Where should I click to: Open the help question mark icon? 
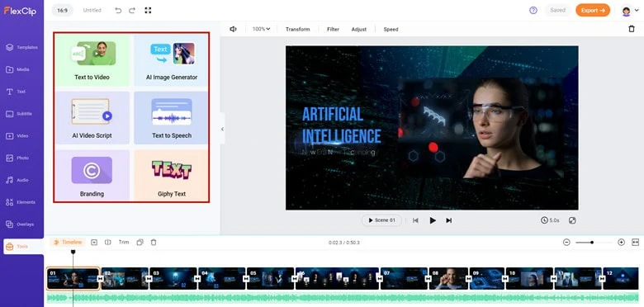click(533, 11)
